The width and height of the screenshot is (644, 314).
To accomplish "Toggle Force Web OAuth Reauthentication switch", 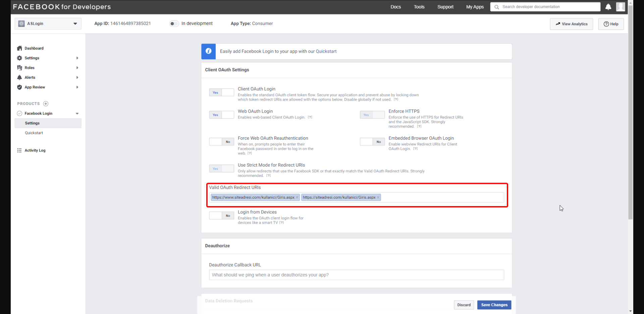I will 222,142.
